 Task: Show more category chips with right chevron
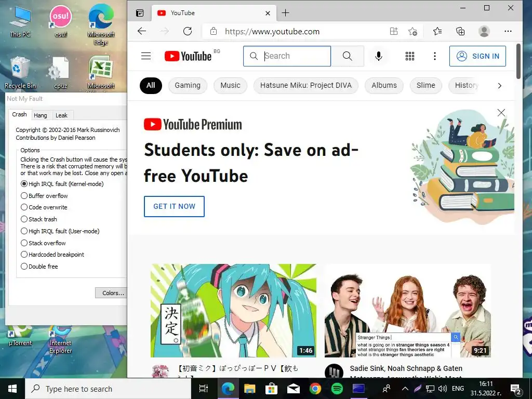(499, 86)
